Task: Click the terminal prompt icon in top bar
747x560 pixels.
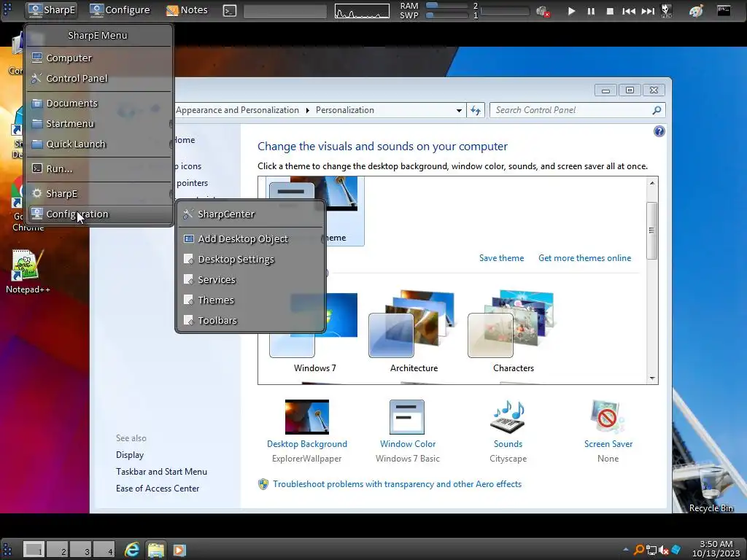Action: point(230,10)
